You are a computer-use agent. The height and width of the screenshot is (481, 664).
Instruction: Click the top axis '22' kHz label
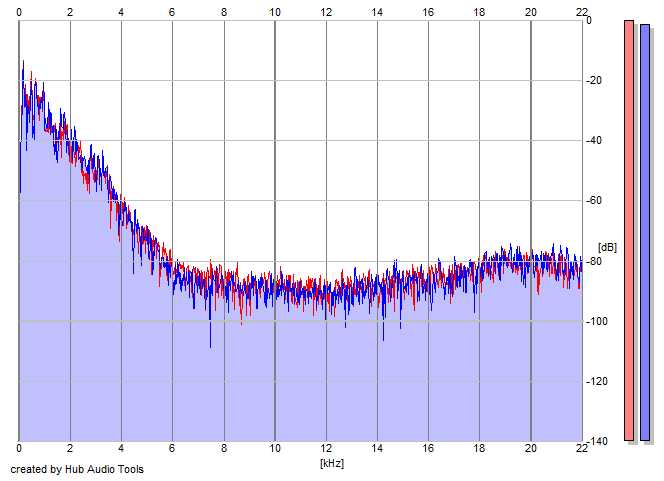point(582,12)
